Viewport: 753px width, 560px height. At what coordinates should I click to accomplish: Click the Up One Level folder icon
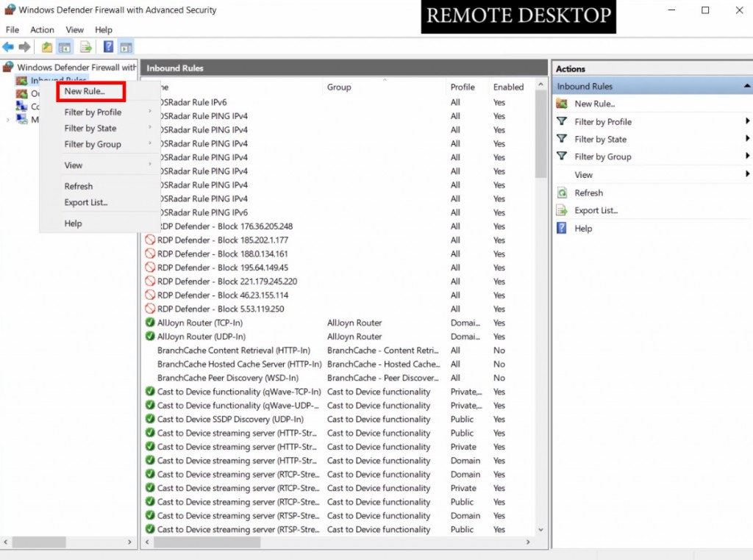pos(46,47)
